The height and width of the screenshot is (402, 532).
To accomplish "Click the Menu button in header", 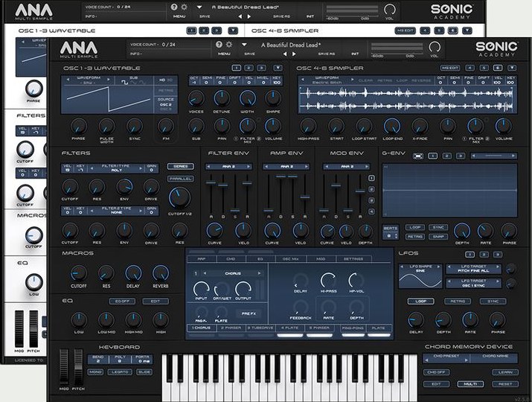I will pos(224,54).
